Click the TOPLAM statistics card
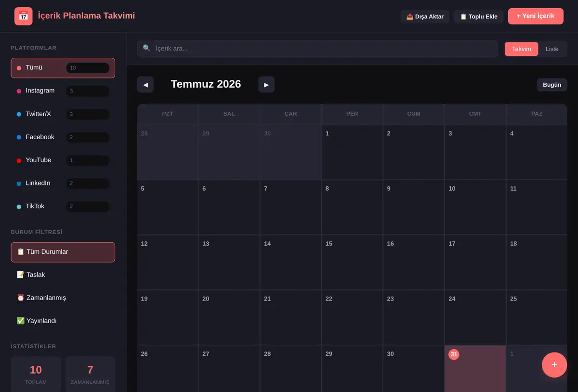The width and height of the screenshot is (578, 392). [36, 374]
